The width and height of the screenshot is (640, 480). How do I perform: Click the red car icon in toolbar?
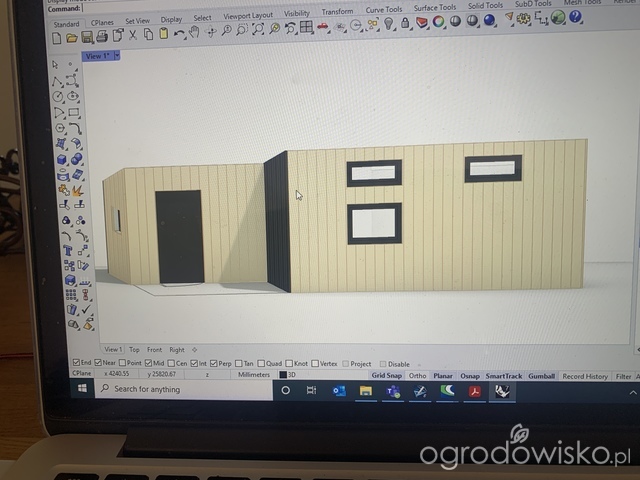click(322, 27)
